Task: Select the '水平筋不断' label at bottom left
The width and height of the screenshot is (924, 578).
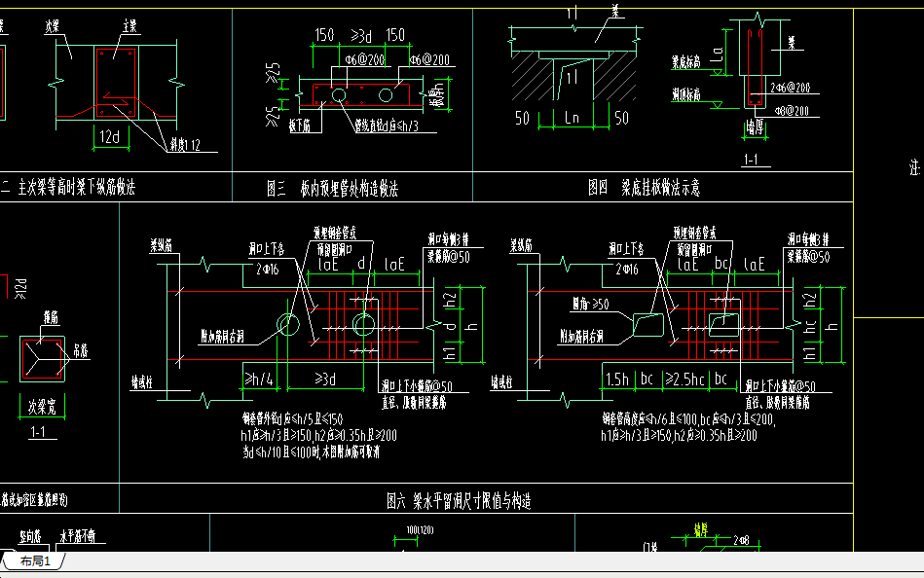Action: pos(77,535)
